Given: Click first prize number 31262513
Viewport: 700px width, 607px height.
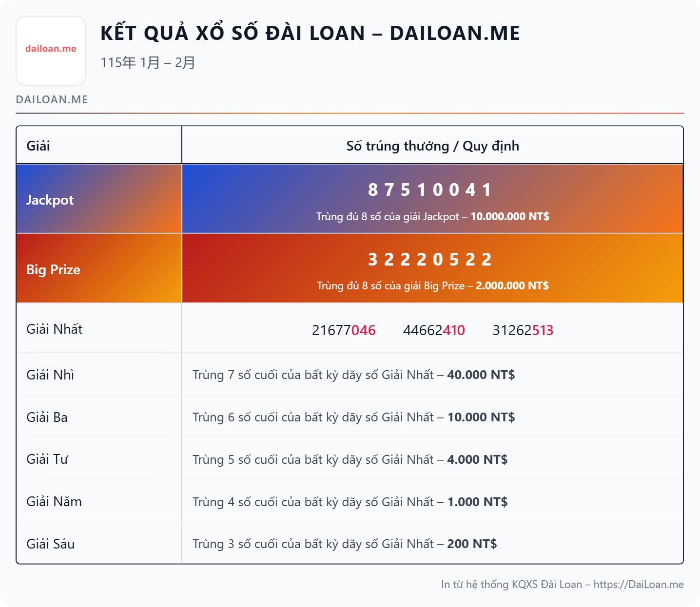Looking at the screenshot, I should click(523, 330).
